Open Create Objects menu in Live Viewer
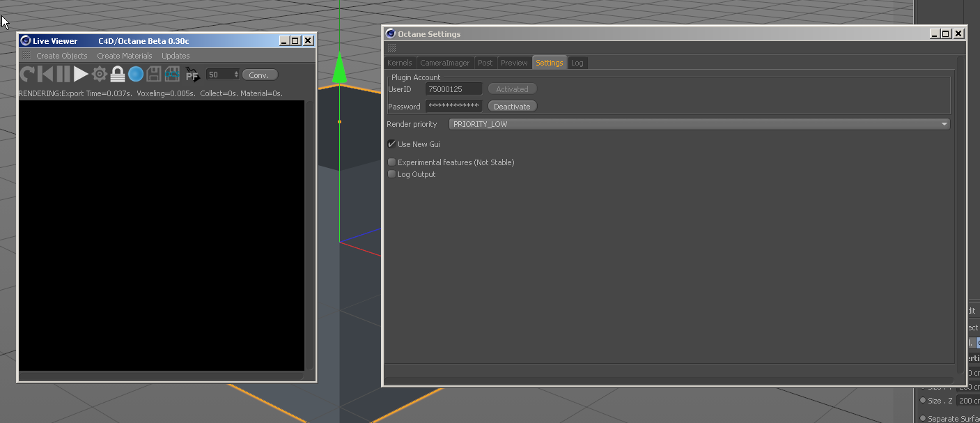Image resolution: width=980 pixels, height=423 pixels. tap(62, 56)
